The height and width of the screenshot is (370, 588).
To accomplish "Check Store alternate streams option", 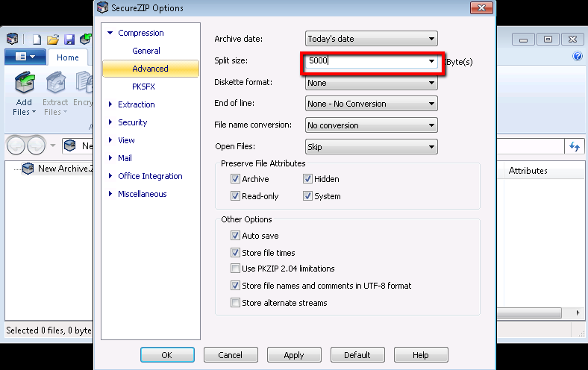I will pos(236,303).
